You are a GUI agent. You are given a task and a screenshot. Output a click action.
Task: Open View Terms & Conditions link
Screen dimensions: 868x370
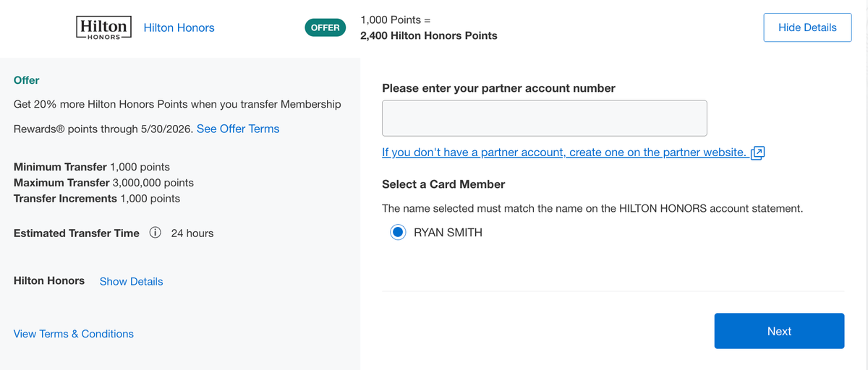click(x=74, y=334)
